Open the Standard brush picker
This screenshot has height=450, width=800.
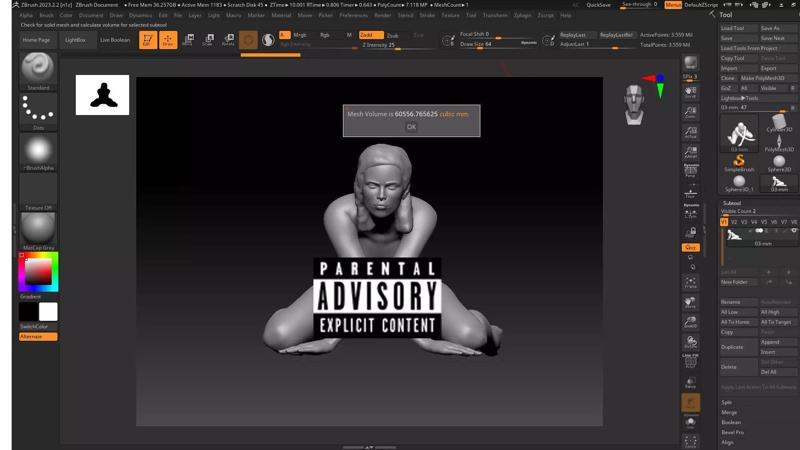(x=38, y=69)
